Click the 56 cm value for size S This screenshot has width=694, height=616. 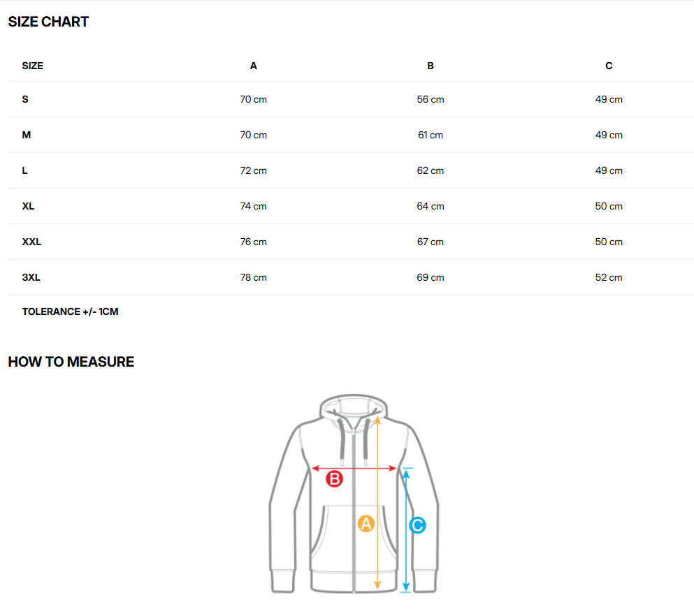431,99
